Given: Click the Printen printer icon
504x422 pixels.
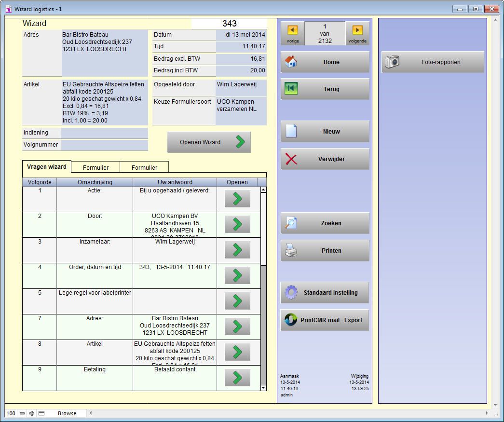Looking at the screenshot, I should [x=290, y=250].
